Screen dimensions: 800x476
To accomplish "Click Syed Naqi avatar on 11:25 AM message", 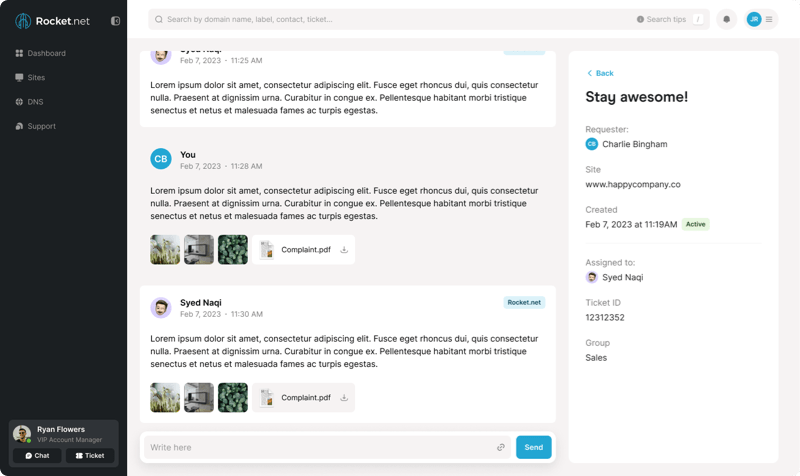I will pos(161,56).
